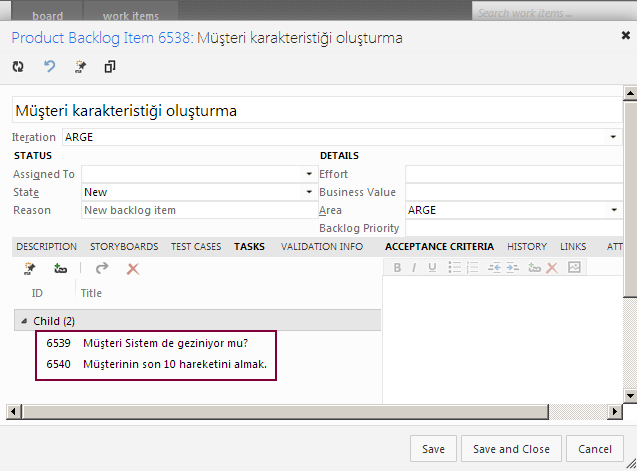Click the Bold formatting icon
This screenshot has height=471, width=637.
(397, 267)
